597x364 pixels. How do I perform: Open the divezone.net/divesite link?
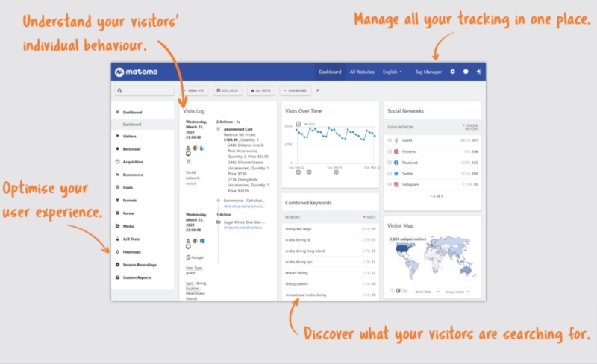coord(244,228)
